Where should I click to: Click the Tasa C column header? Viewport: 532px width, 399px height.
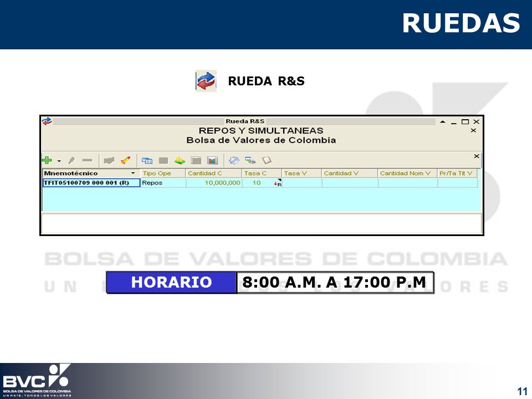(262, 173)
